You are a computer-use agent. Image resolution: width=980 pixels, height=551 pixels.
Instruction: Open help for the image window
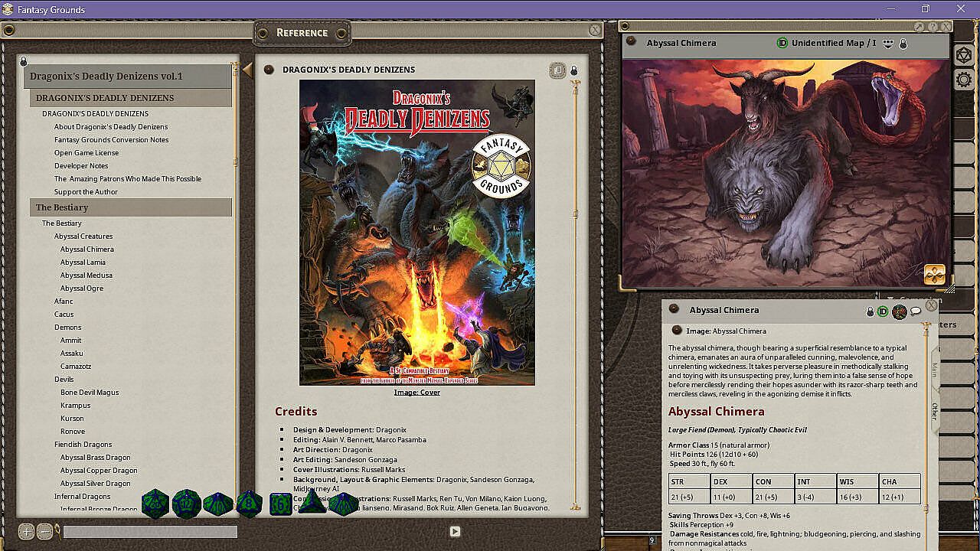pyautogui.click(x=933, y=27)
